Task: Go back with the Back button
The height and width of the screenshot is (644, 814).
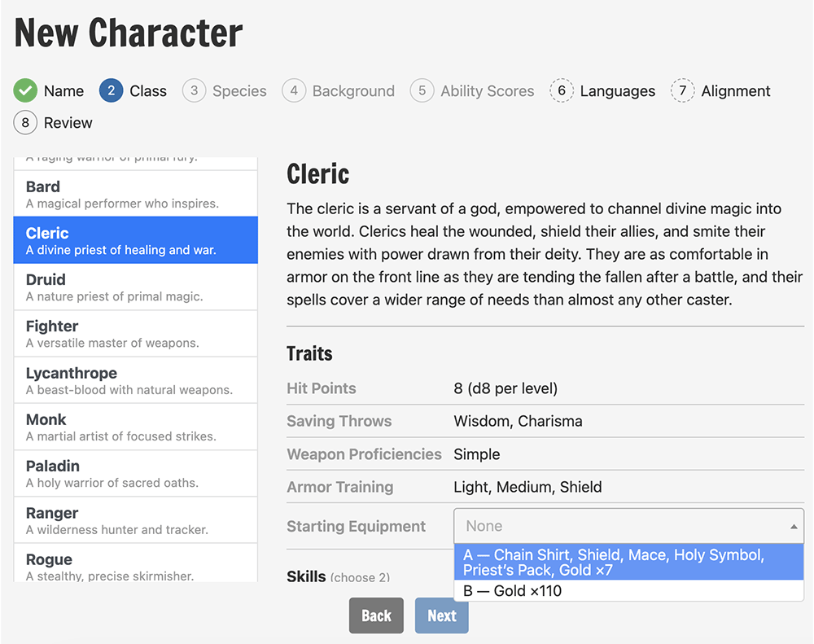Action: [x=376, y=616]
